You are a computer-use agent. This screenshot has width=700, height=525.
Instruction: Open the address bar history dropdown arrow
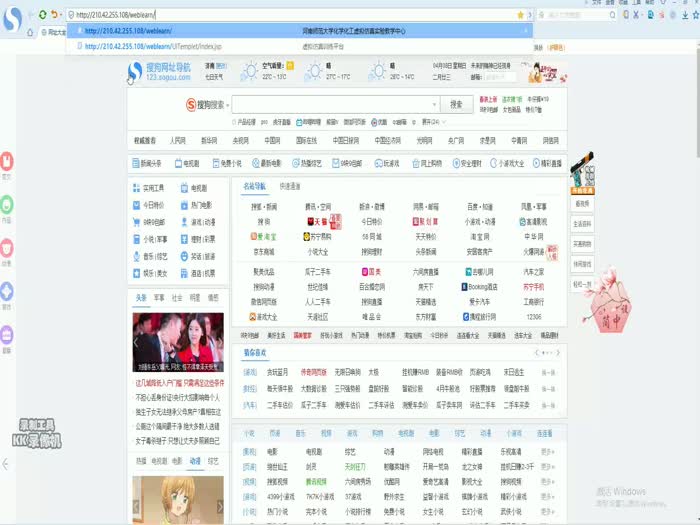[x=530, y=15]
